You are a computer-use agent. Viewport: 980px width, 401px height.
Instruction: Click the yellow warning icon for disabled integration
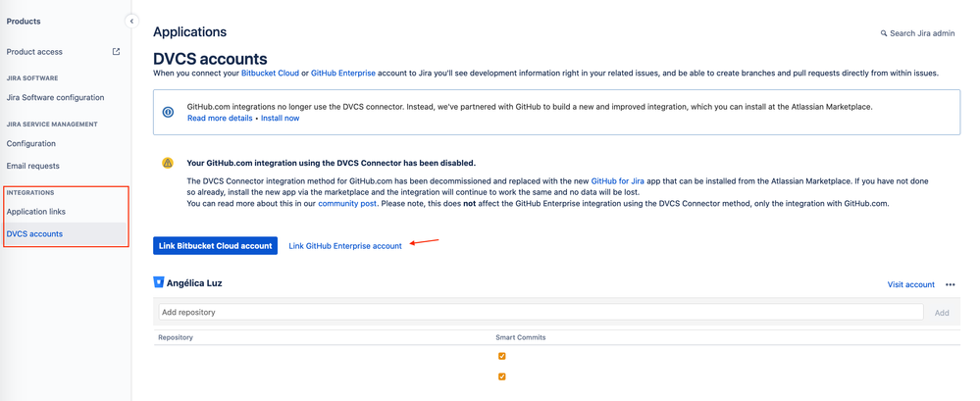168,163
